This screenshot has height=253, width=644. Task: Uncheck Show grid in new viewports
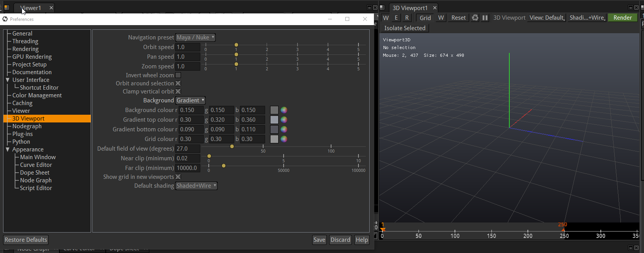click(178, 177)
